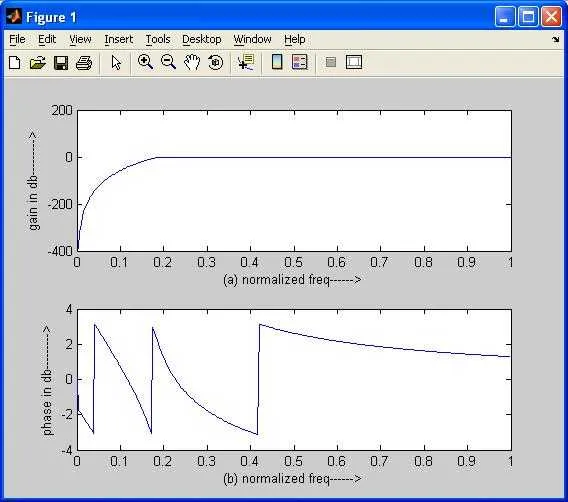Select the Data Cursor tool
The width and height of the screenshot is (568, 502).
coord(246,62)
